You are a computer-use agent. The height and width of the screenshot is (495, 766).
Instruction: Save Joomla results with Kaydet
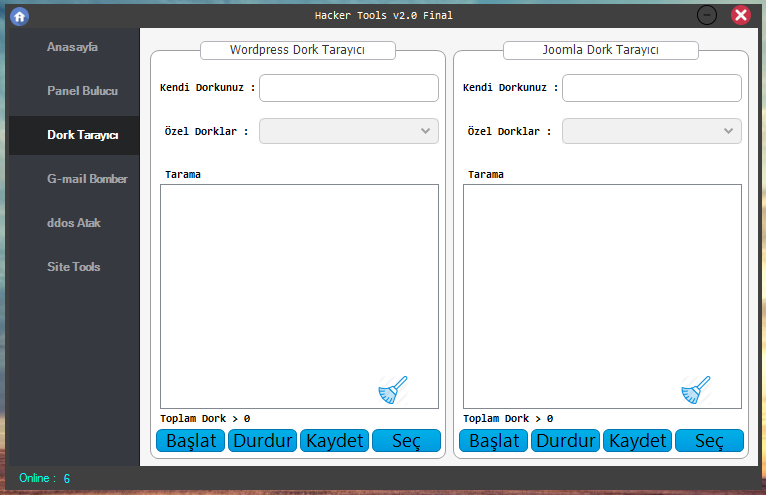click(638, 441)
